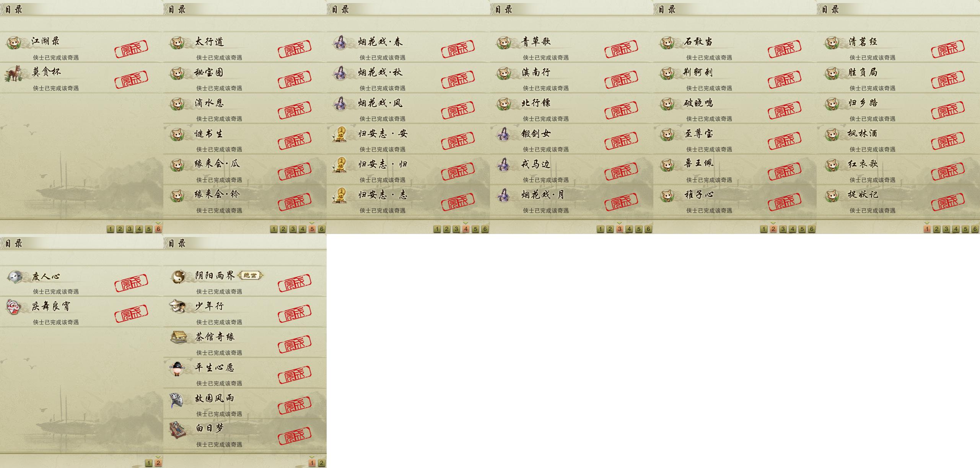Screen dimensions: 980x468
Task: Select the yin-yang icon for 阴阳两界
Action: (x=177, y=276)
